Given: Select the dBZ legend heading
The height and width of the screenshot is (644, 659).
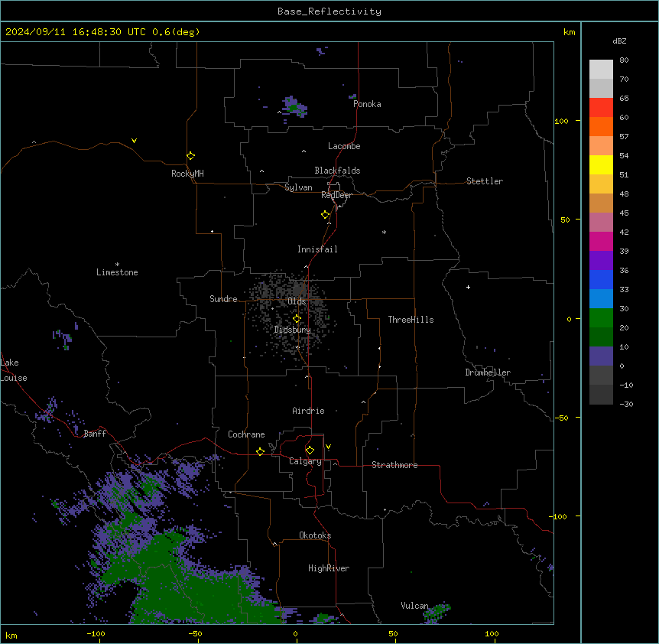Looking at the screenshot, I should [619, 41].
